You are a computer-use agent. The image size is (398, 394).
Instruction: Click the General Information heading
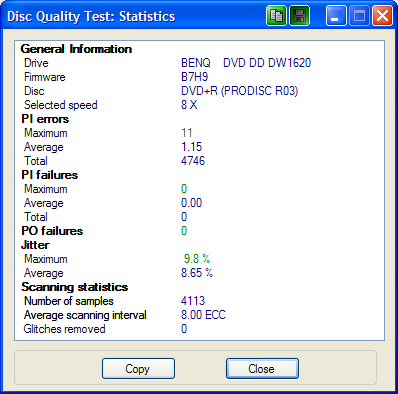(76, 49)
